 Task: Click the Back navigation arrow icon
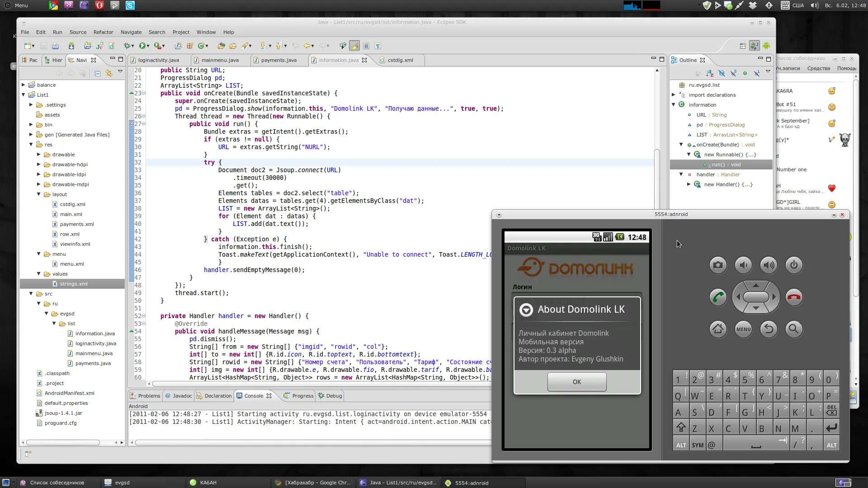[x=307, y=46]
